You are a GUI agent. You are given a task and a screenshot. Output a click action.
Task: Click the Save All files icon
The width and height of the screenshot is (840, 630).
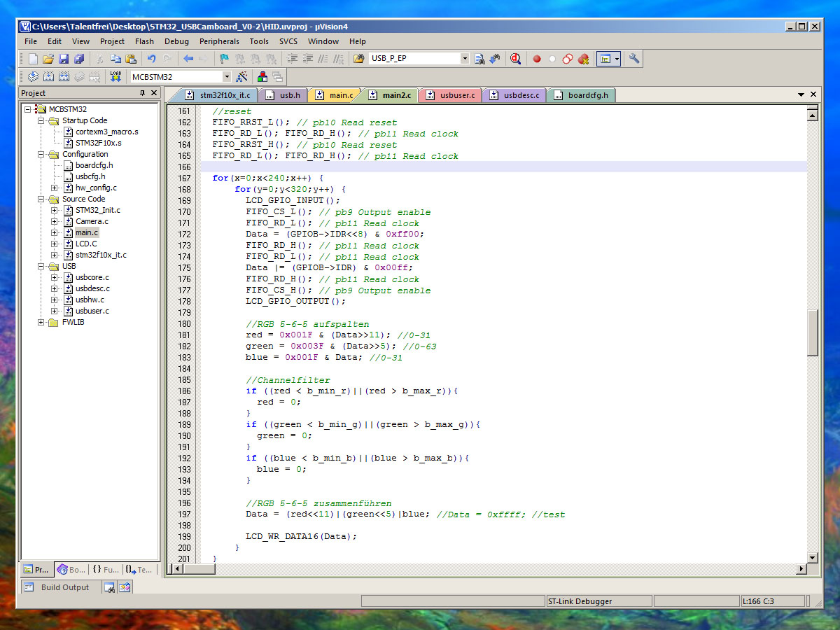pos(79,59)
